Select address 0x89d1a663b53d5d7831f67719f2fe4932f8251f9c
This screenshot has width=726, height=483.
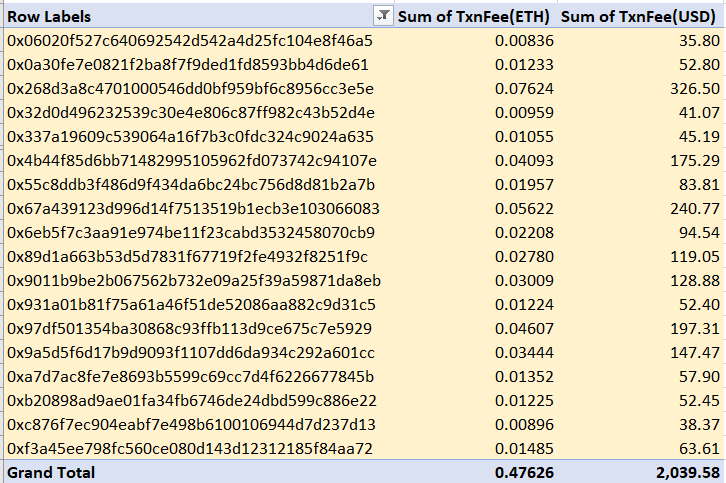188,257
